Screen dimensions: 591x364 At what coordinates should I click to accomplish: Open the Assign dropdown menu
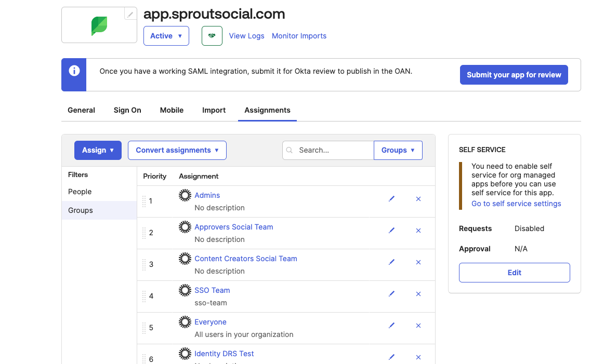click(98, 150)
